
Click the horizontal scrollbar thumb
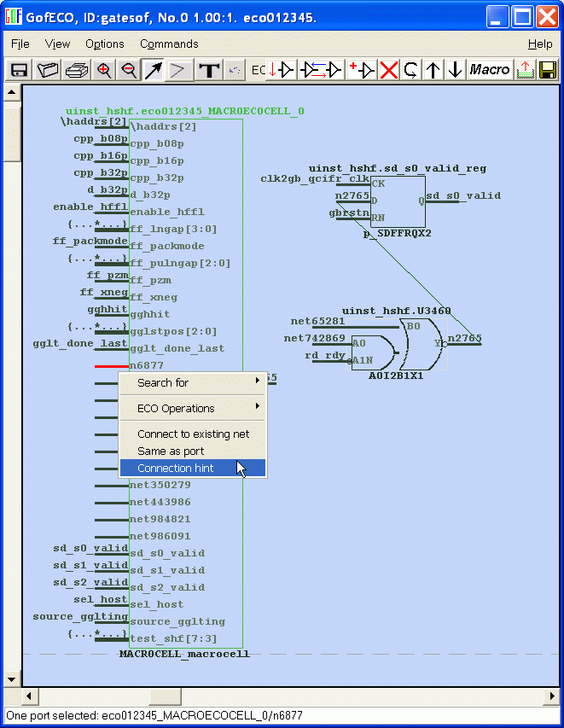tap(166, 696)
